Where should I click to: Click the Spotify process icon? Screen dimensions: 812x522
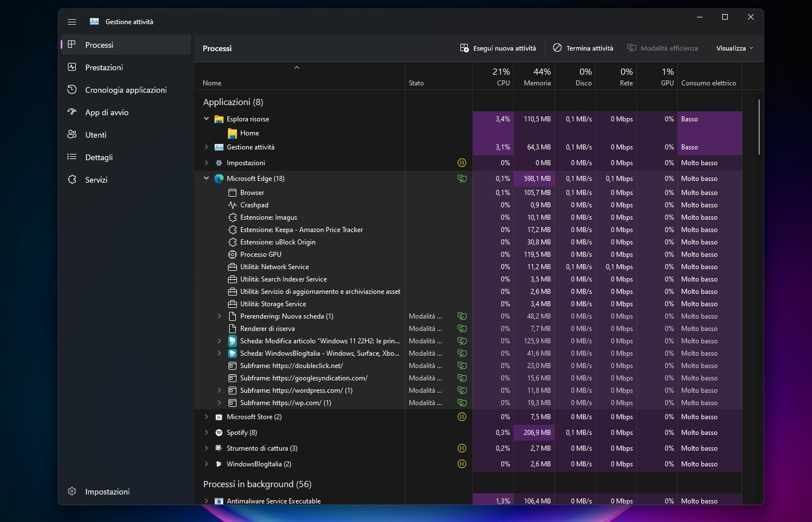click(x=219, y=433)
